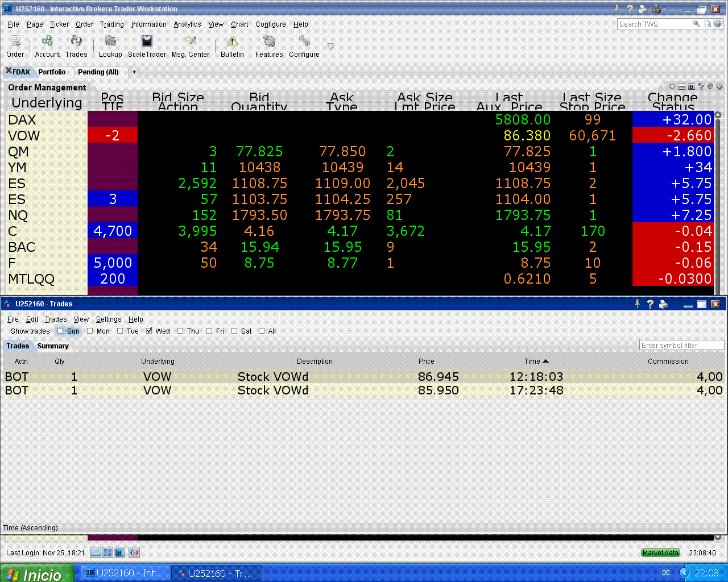This screenshot has width=728, height=582.
Task: Click the Lookup binoculars icon
Action: tap(110, 41)
